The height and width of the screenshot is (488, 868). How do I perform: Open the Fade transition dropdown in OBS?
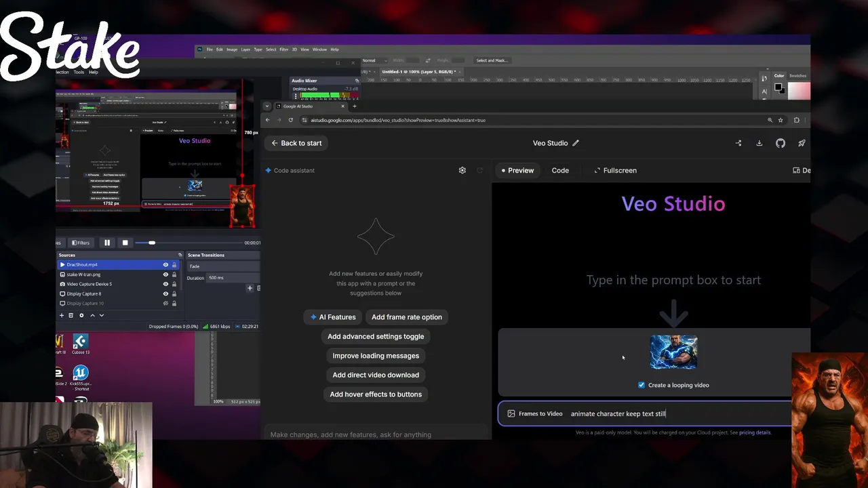pos(223,266)
